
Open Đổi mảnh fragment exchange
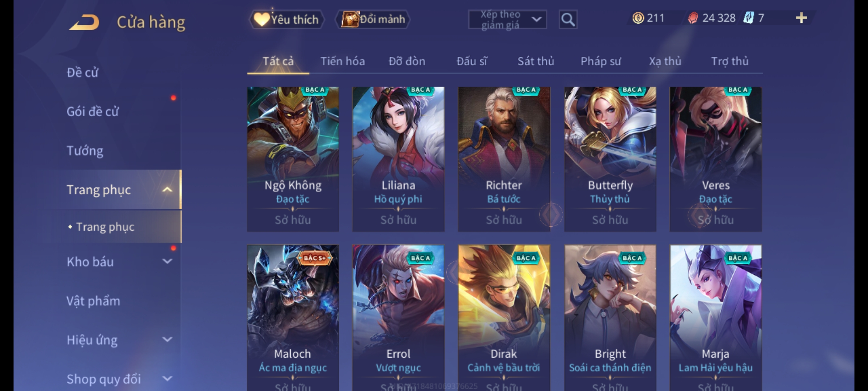[373, 20]
